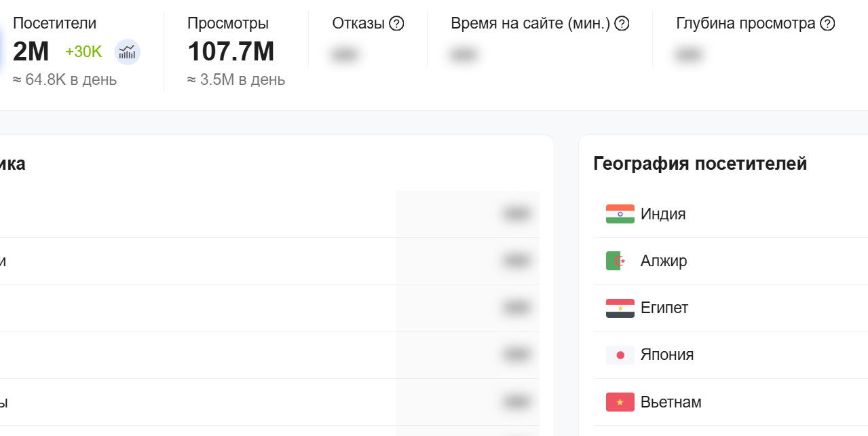Show the Время на сайте help tooltip icon
868x436 pixels.
tap(622, 24)
